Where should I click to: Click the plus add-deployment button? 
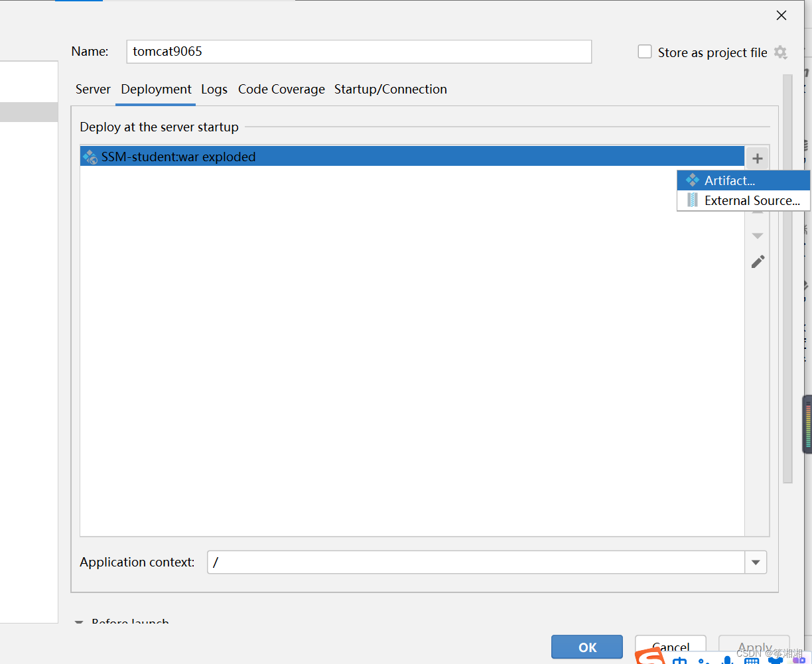[757, 159]
